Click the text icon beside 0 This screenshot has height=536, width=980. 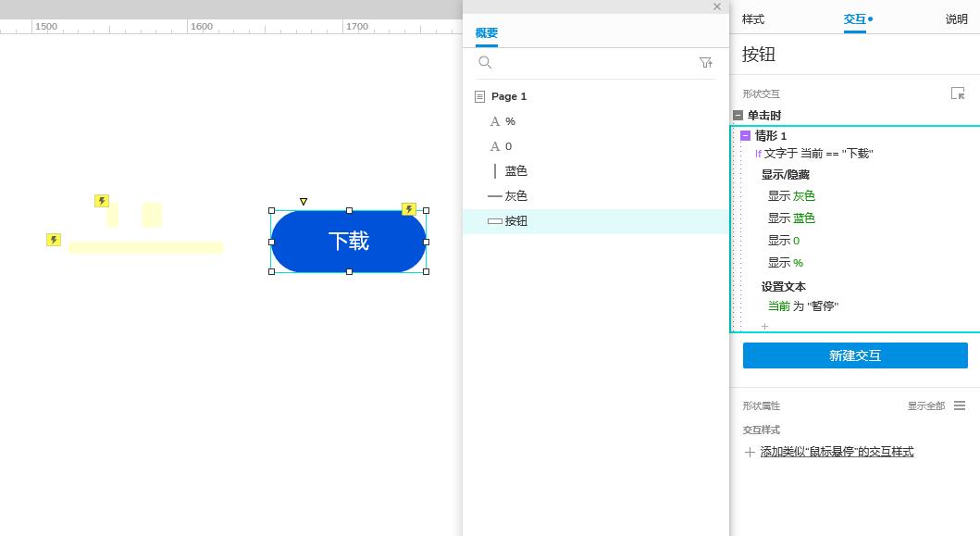click(495, 146)
